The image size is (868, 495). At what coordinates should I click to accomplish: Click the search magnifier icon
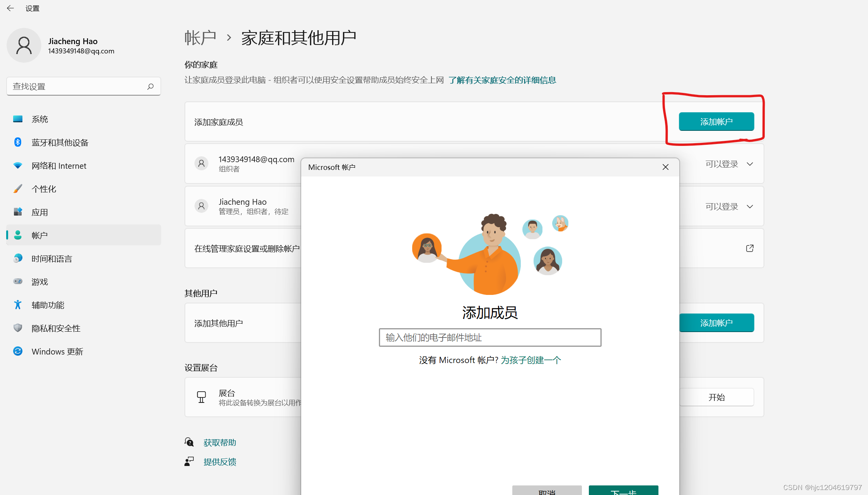point(150,86)
